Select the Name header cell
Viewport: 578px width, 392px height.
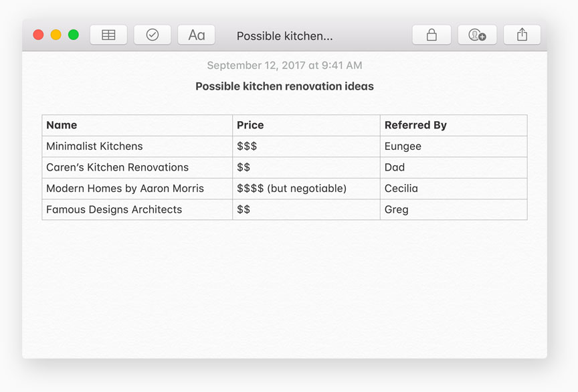point(137,125)
